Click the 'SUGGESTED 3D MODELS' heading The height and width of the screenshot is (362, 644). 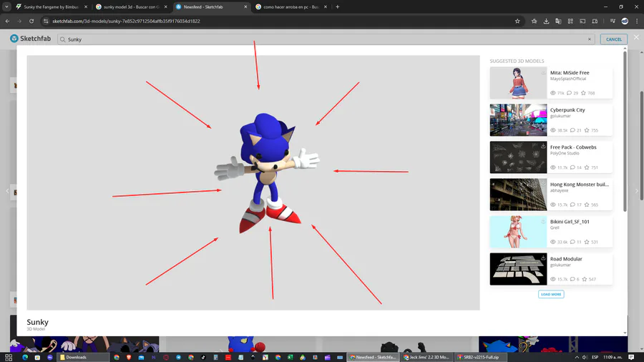point(517,61)
